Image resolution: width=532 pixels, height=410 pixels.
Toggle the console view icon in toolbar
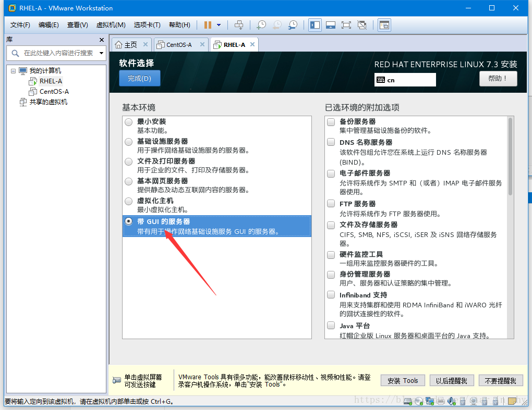click(384, 25)
